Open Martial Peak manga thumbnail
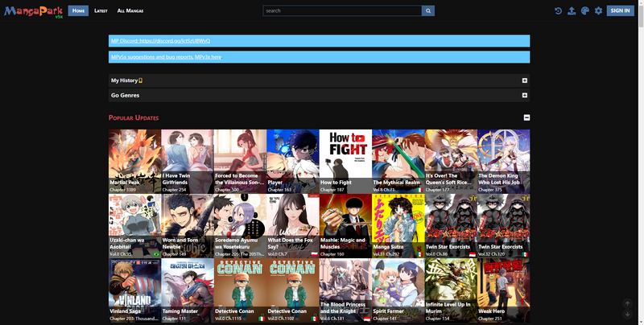Viewport: 644px width, 325px height. tap(134, 161)
